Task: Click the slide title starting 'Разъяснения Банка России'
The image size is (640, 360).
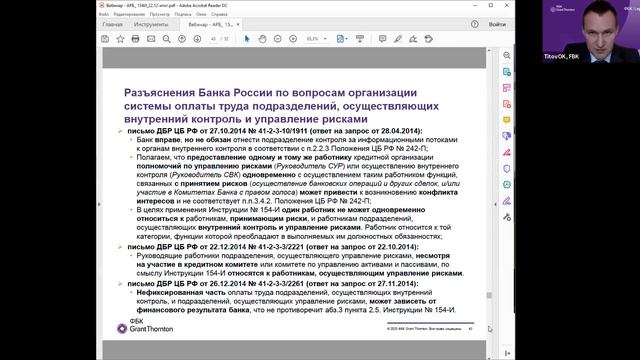Action: pos(281,106)
